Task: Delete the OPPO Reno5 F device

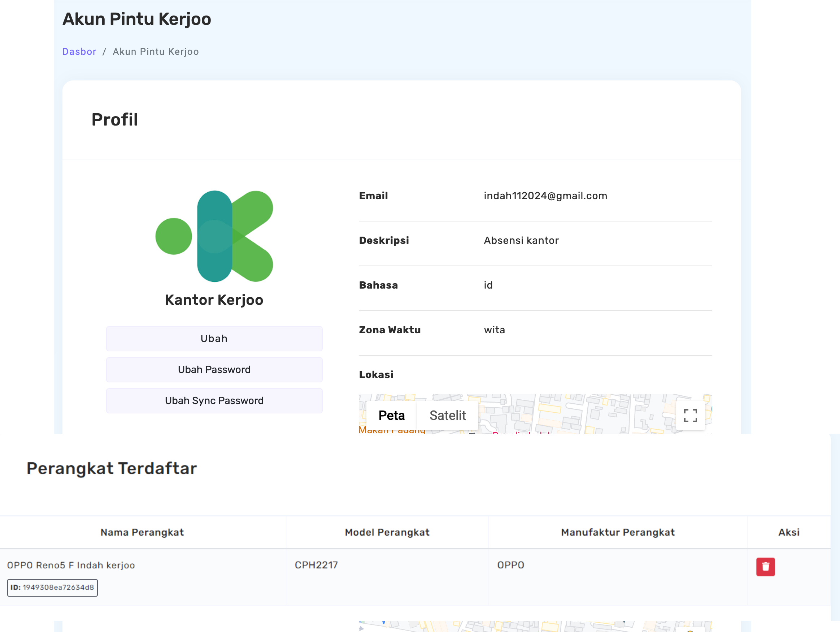Action: (765, 567)
